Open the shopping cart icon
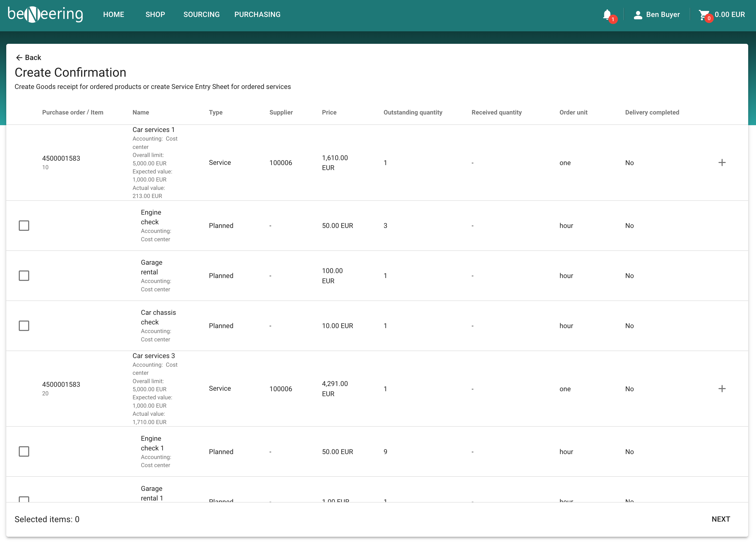Viewport: 756px width, 543px height. [704, 15]
